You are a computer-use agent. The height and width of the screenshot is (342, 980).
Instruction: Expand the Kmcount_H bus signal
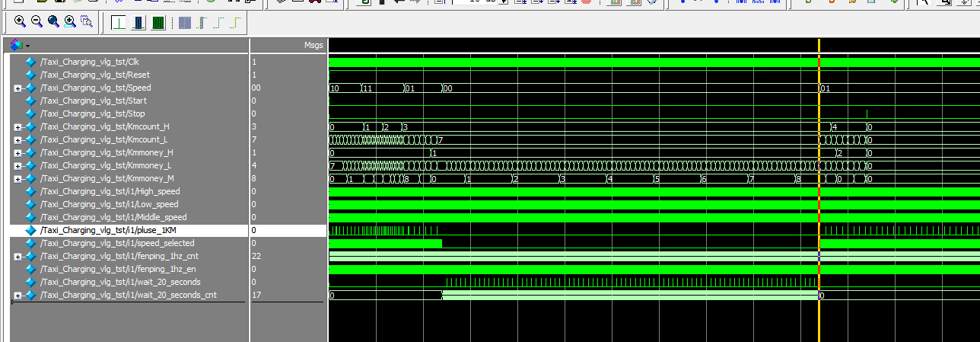(17, 127)
